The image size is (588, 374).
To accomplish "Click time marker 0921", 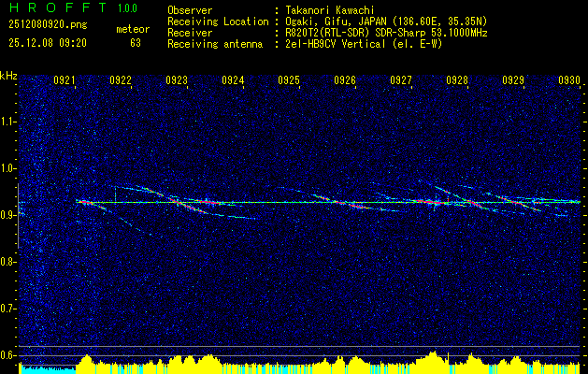I will (x=65, y=79).
